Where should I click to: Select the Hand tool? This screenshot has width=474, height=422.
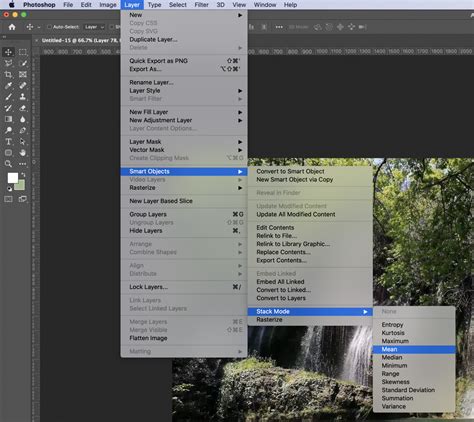pos(23,153)
